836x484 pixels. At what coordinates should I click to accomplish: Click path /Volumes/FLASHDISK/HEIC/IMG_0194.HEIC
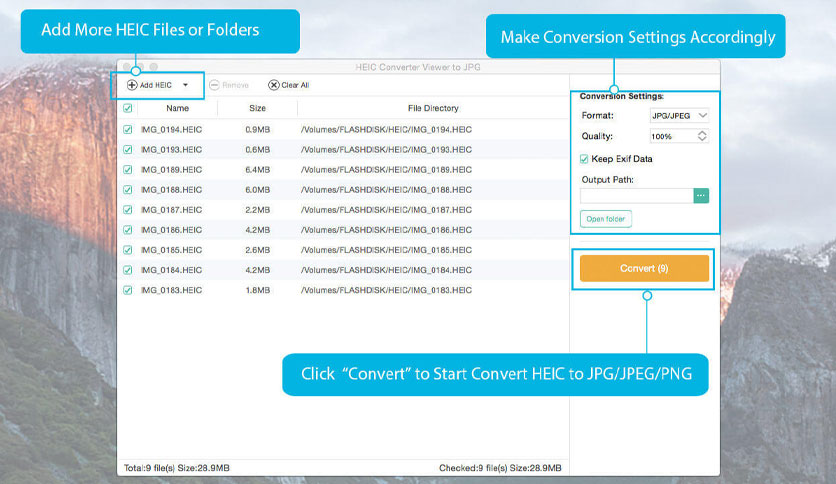click(386, 130)
